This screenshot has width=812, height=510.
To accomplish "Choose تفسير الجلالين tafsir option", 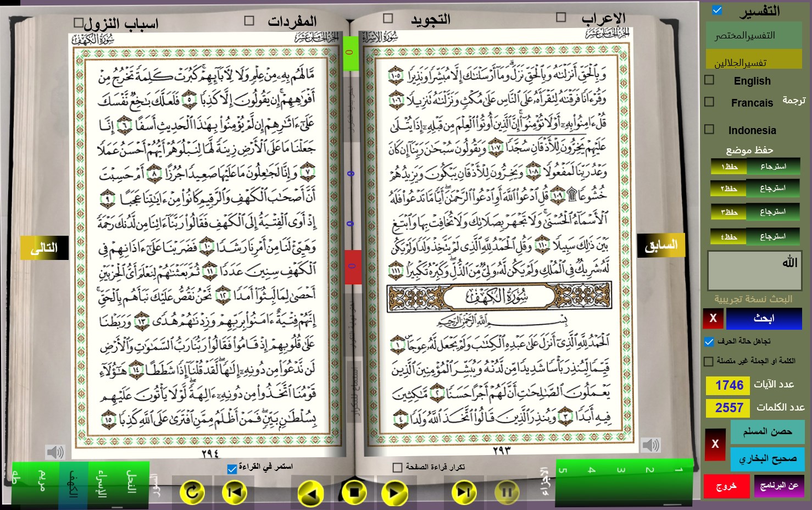I will pyautogui.click(x=754, y=60).
